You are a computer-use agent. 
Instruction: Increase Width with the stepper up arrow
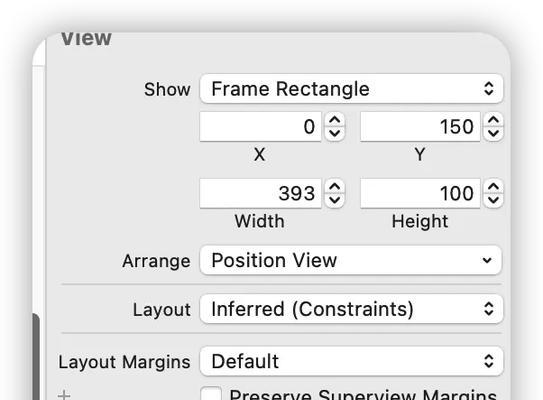tap(335, 187)
